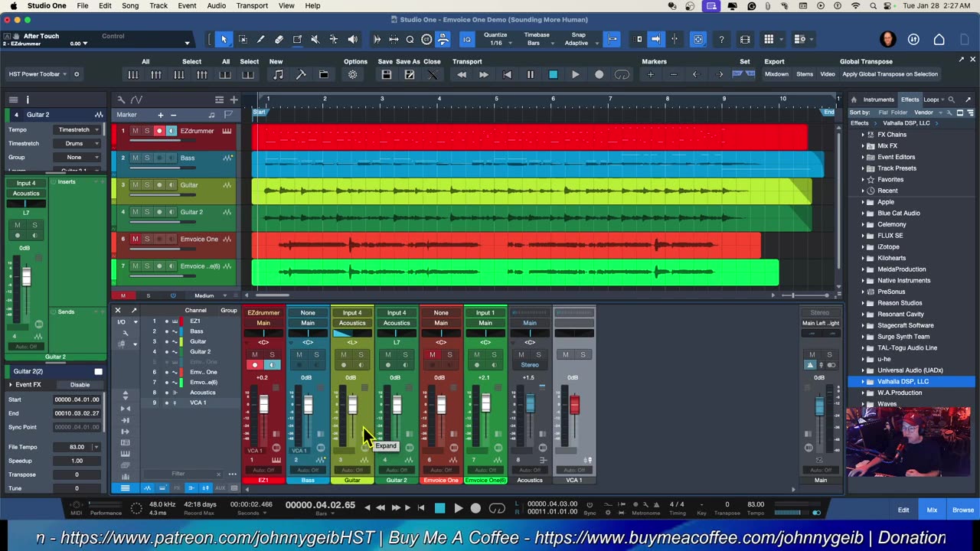Viewport: 980px width, 551px height.
Task: Click the Save As icon
Action: coord(410,74)
